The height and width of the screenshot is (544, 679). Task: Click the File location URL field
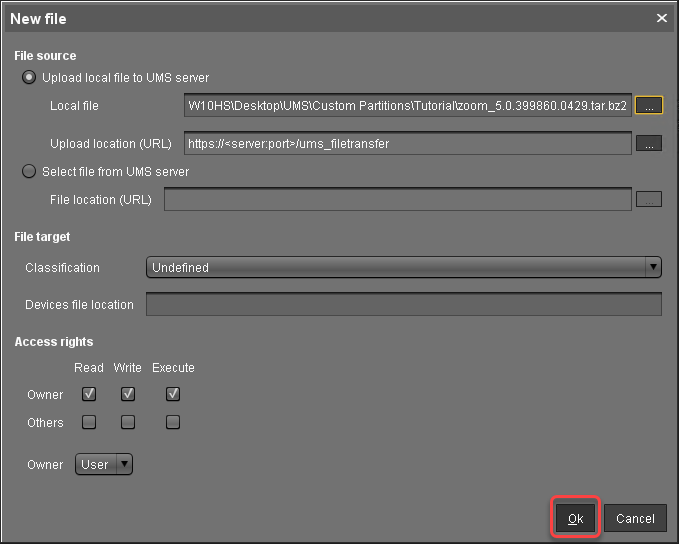pos(397,199)
